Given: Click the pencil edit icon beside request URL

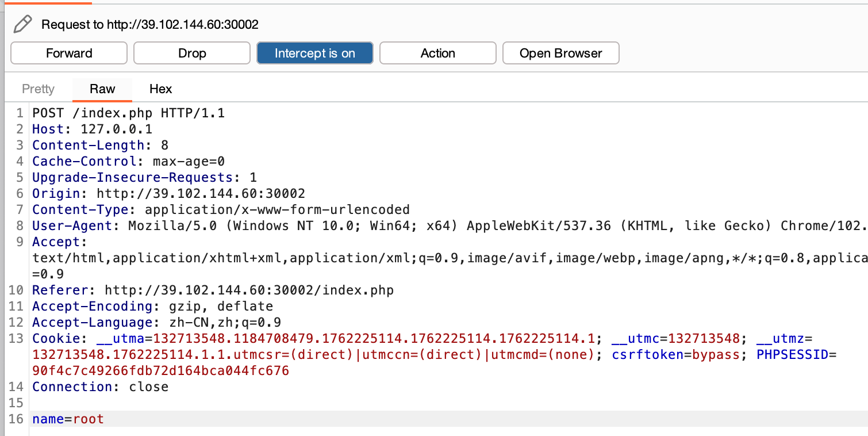Looking at the screenshot, I should tap(23, 24).
